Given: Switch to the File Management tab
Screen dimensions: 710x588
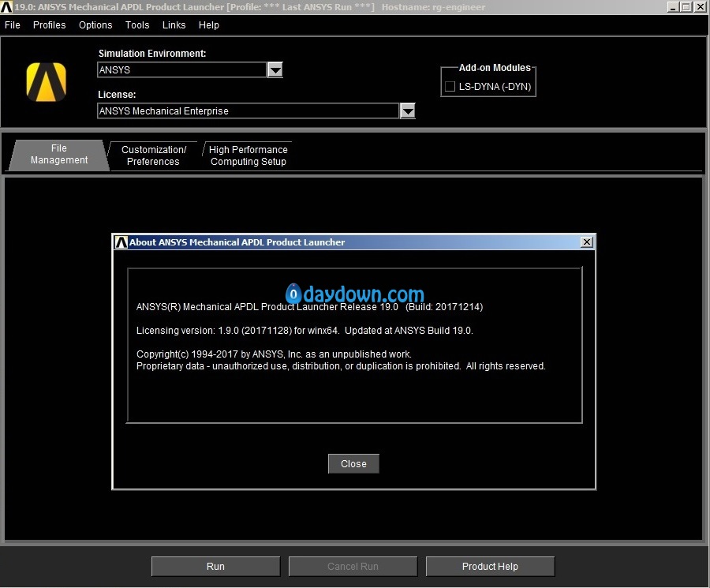Looking at the screenshot, I should pos(59,155).
